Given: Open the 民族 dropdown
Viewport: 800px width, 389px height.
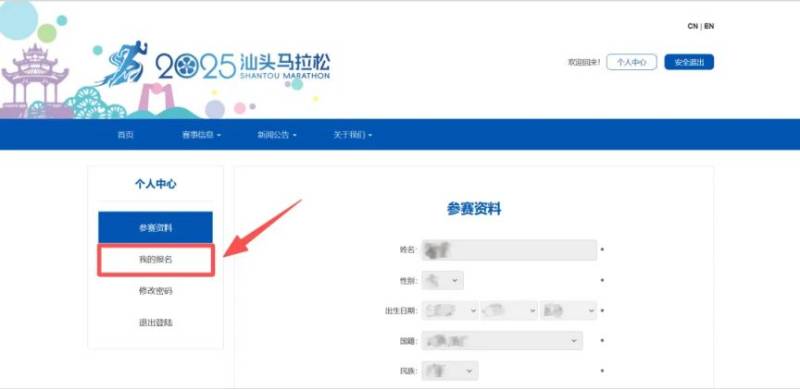Looking at the screenshot, I should 450,371.
